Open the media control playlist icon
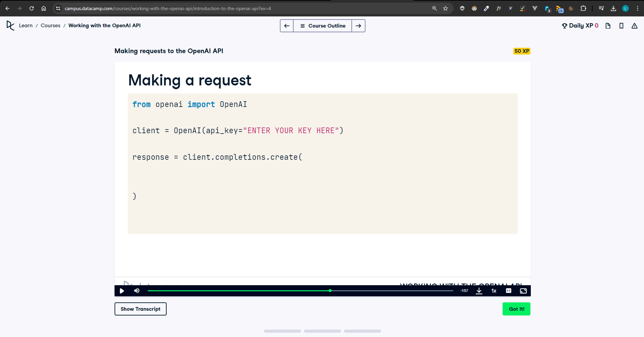This screenshot has height=337, width=644. (x=601, y=8)
